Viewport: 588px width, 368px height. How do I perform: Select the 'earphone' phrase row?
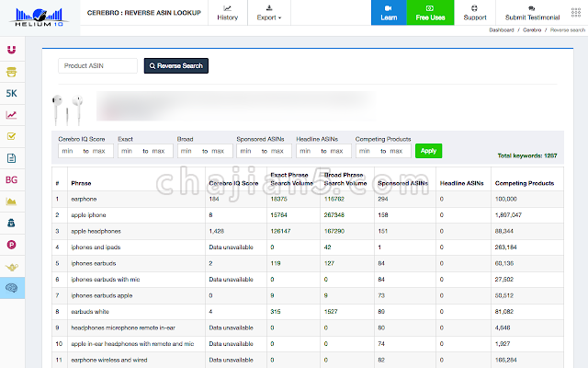(x=308, y=199)
